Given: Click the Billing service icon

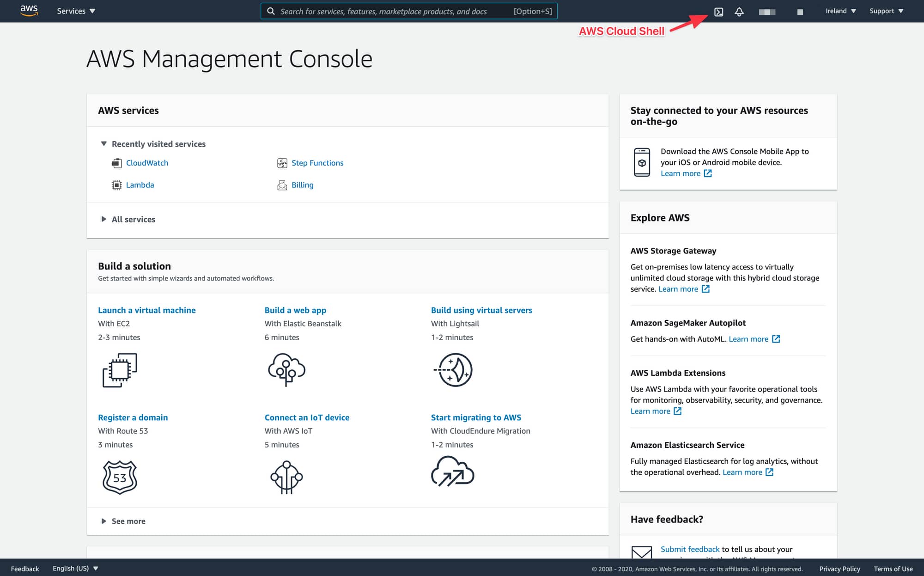Looking at the screenshot, I should pyautogui.click(x=282, y=185).
